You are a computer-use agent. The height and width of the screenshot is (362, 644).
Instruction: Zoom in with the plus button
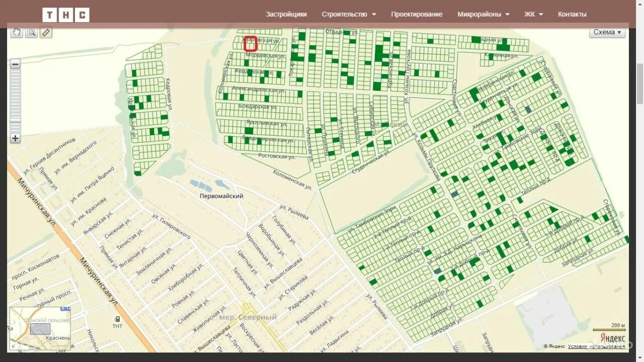(x=16, y=138)
